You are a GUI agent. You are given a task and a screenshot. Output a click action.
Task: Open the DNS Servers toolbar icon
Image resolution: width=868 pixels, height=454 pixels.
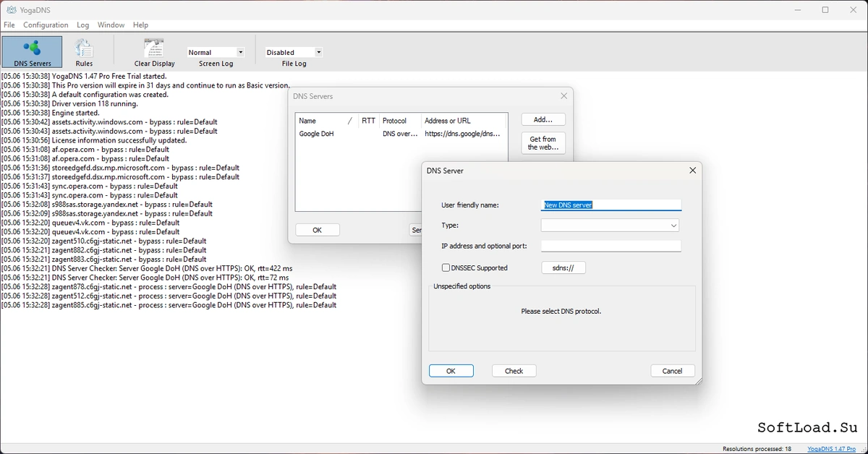pos(32,52)
